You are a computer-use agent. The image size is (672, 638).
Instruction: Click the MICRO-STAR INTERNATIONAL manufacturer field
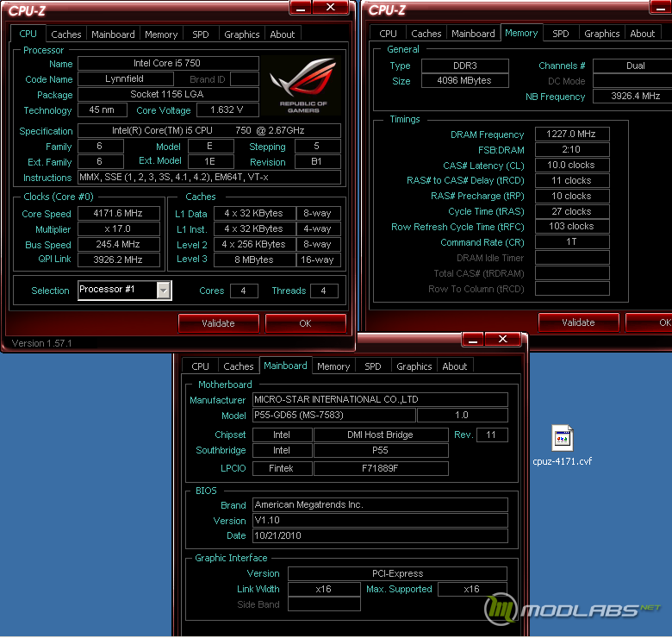[380, 399]
